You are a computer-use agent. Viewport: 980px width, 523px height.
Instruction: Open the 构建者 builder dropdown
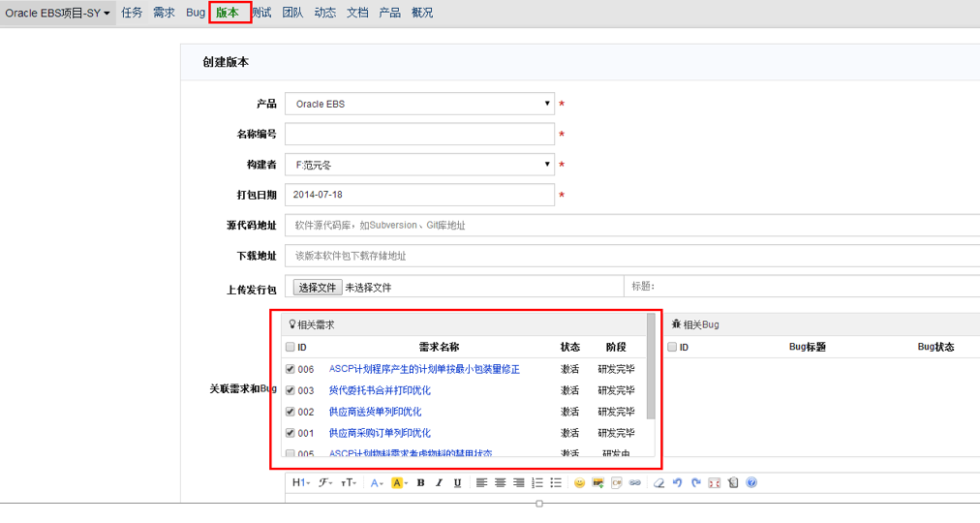pos(419,165)
